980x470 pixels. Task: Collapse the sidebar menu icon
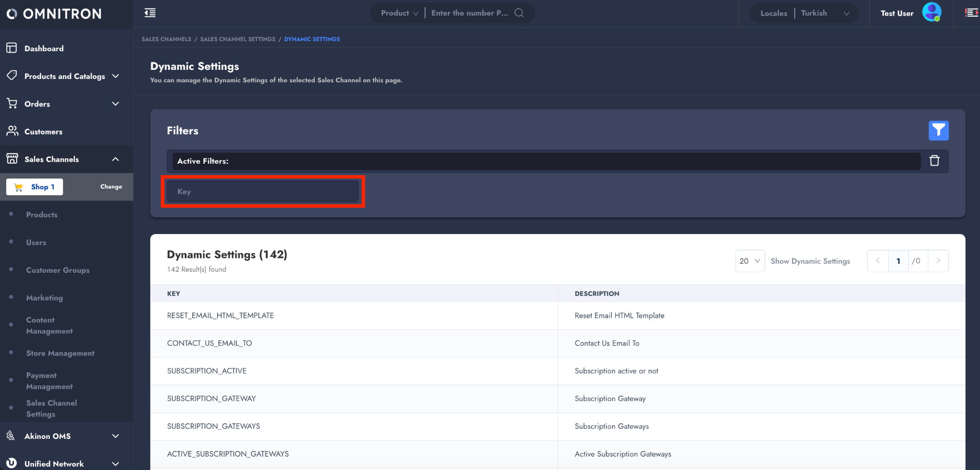150,13
